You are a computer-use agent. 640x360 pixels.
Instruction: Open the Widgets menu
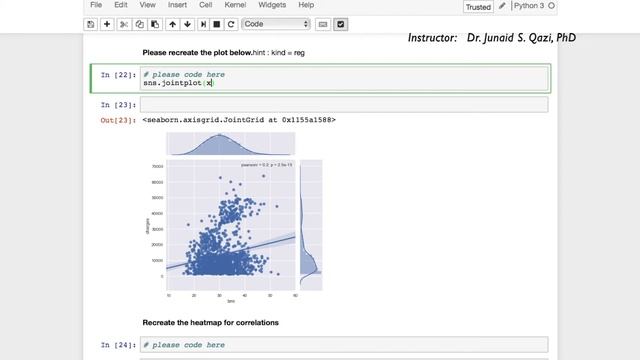[x=272, y=5]
